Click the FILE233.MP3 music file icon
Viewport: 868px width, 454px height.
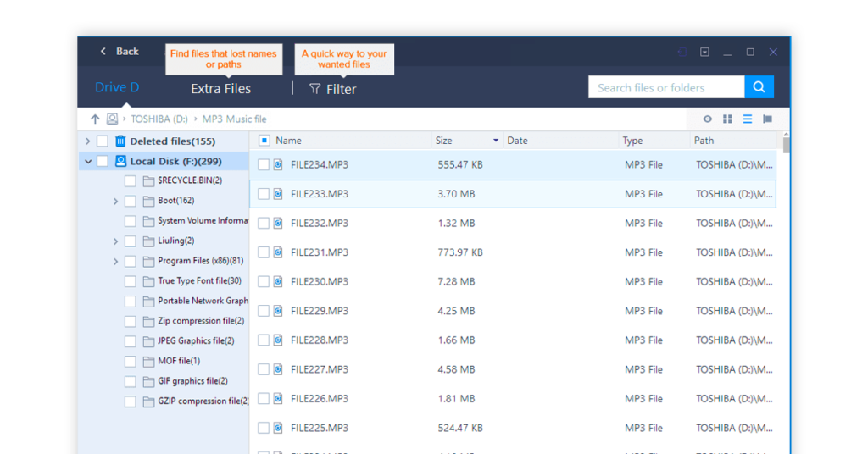tap(278, 194)
